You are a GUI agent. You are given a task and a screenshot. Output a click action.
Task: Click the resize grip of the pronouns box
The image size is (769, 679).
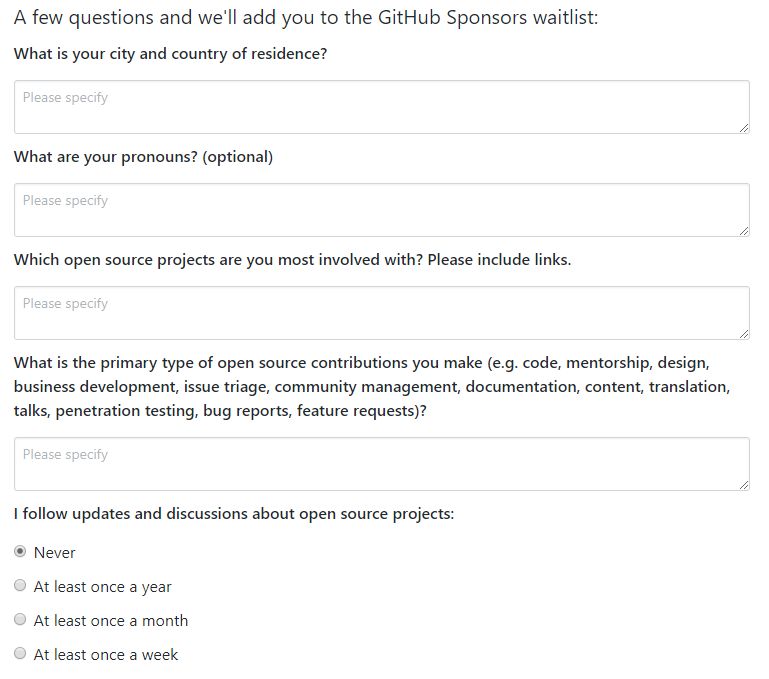point(744,231)
